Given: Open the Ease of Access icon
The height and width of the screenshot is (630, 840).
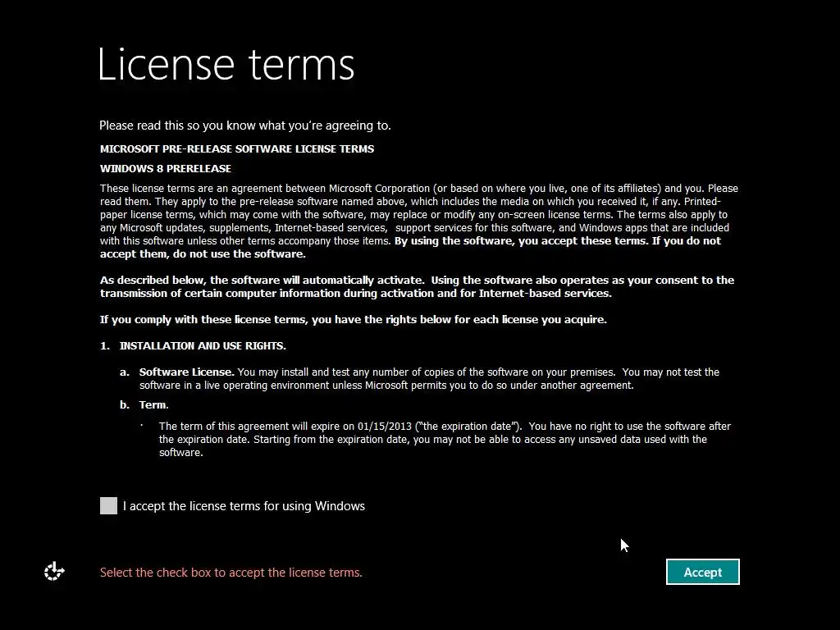Looking at the screenshot, I should click(54, 572).
